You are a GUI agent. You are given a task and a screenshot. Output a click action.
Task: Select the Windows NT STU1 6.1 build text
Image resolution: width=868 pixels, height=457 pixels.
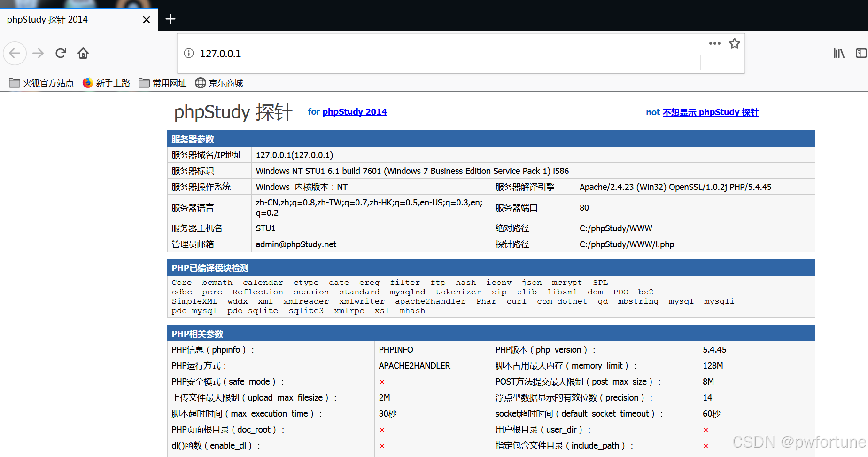pyautogui.click(x=412, y=171)
